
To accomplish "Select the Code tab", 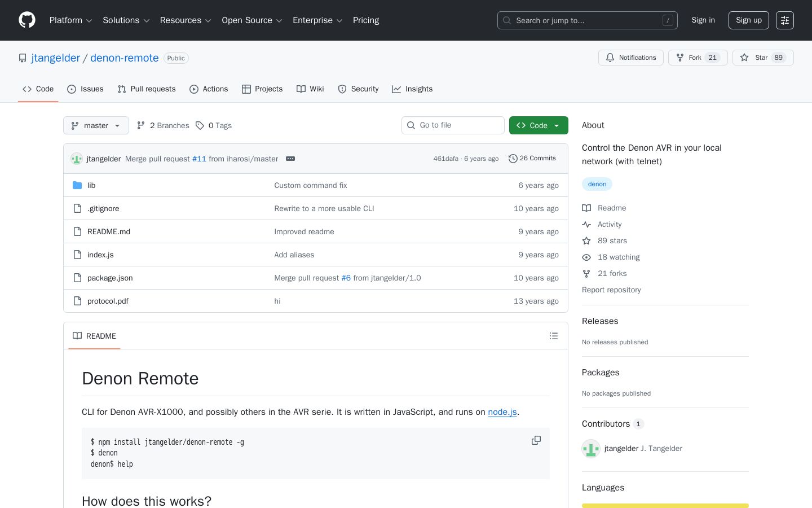I will pos(38,89).
